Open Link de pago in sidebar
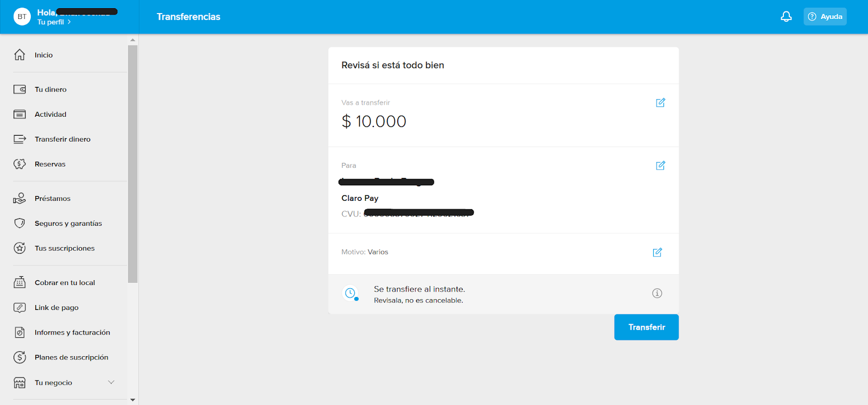Viewport: 868px width, 405px height. point(56,308)
